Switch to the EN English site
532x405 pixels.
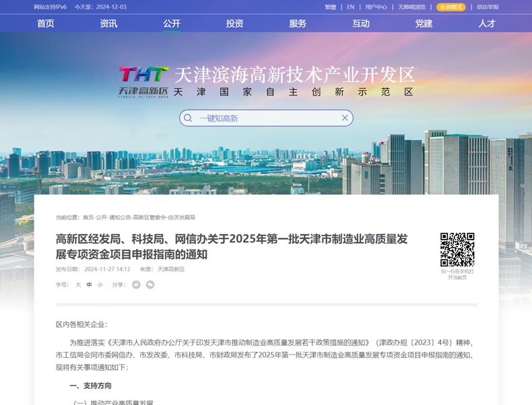pos(350,7)
